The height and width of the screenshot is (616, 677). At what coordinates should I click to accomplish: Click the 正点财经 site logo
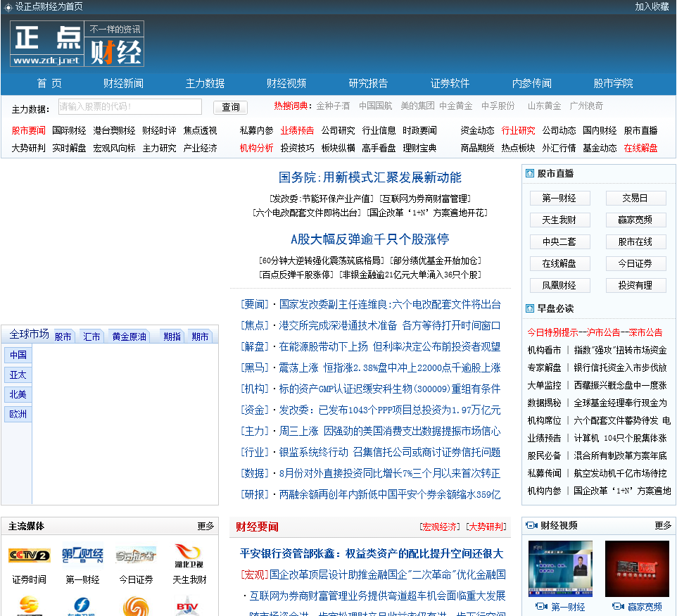click(x=77, y=44)
